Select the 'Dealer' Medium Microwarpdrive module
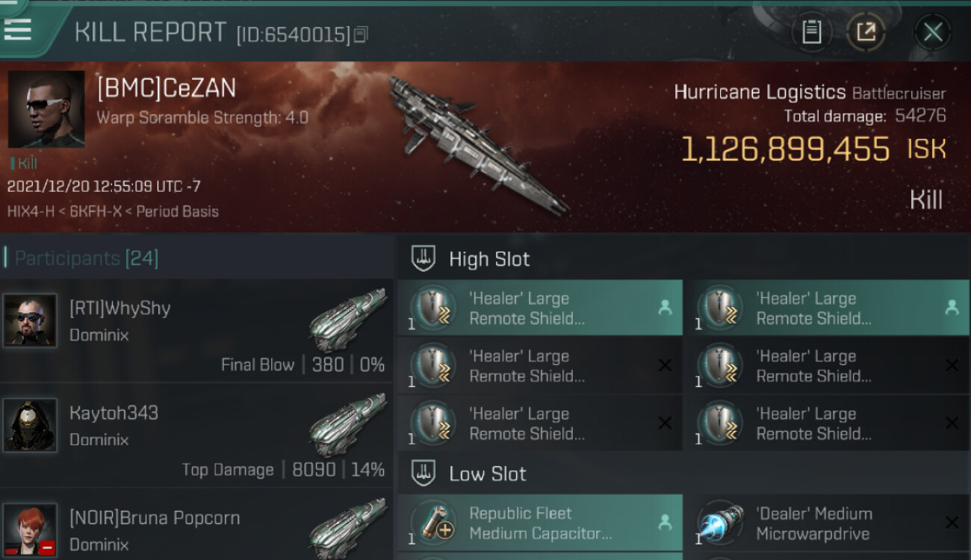 (x=828, y=523)
